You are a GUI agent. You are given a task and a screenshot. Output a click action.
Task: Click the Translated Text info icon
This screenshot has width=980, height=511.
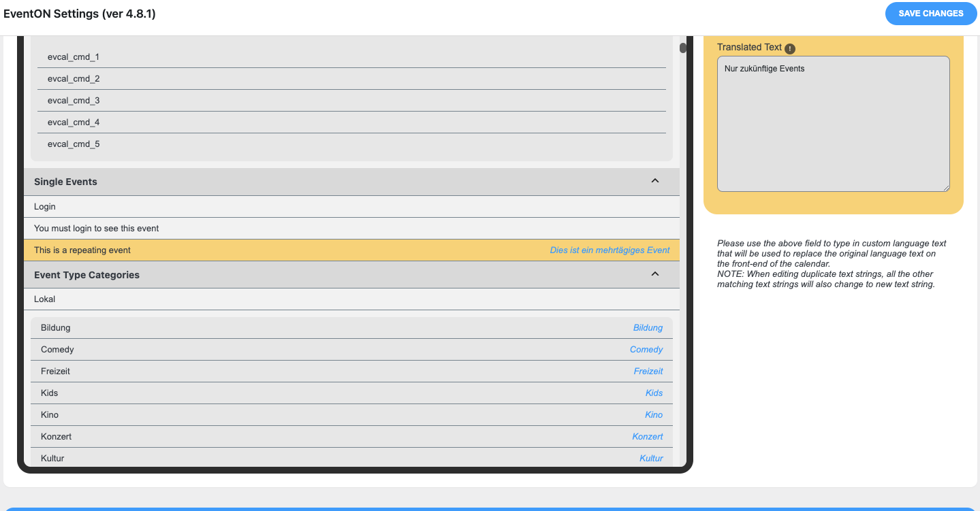point(790,48)
